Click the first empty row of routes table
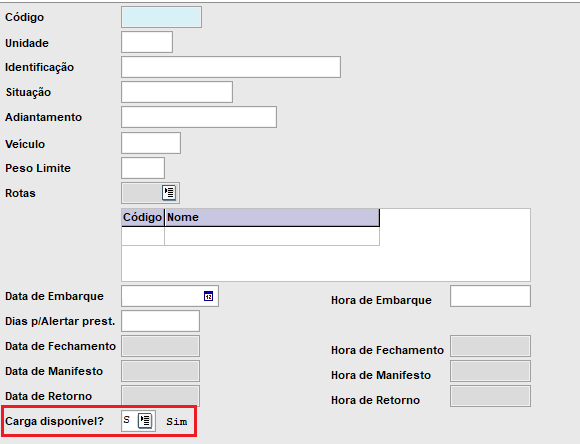This screenshot has width=580, height=444. tap(250, 236)
